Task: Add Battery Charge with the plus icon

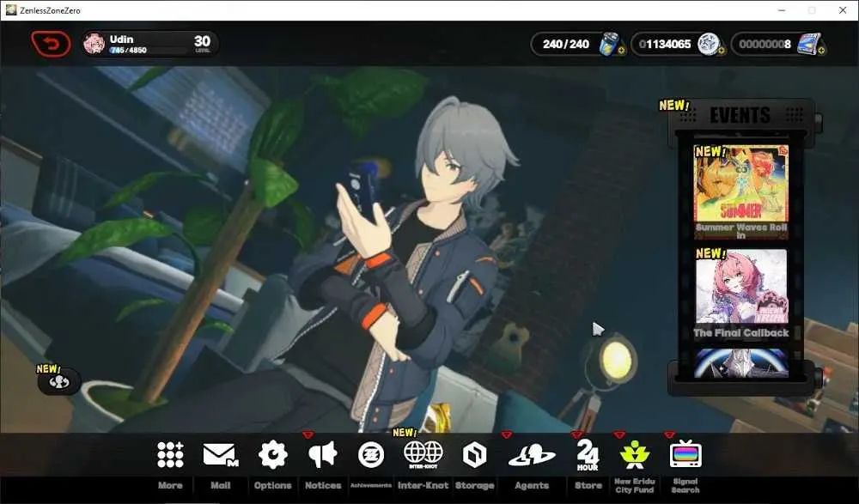Action: click(622, 51)
